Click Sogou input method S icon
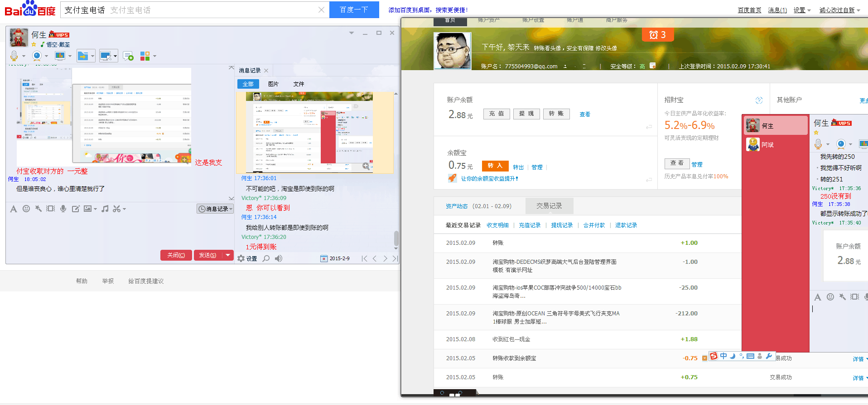 click(714, 356)
